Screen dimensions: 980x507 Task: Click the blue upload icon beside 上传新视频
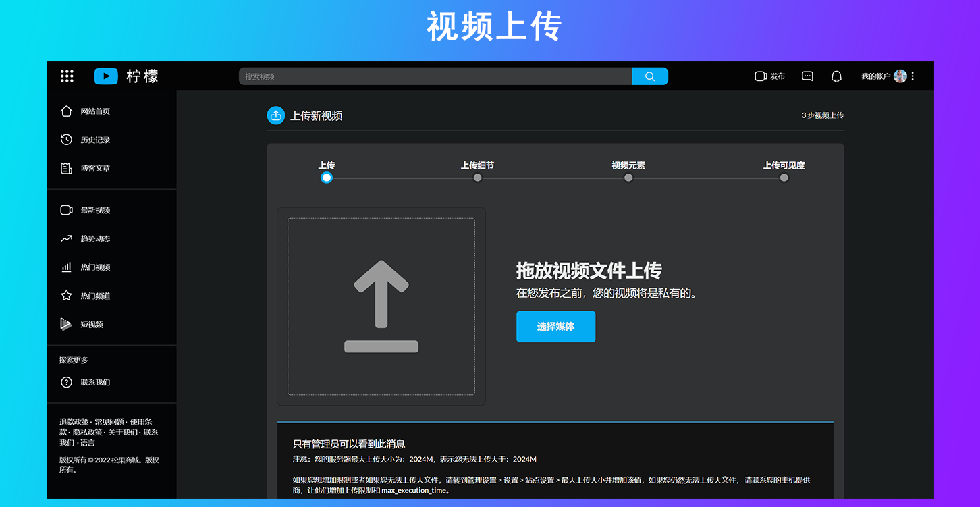point(275,115)
